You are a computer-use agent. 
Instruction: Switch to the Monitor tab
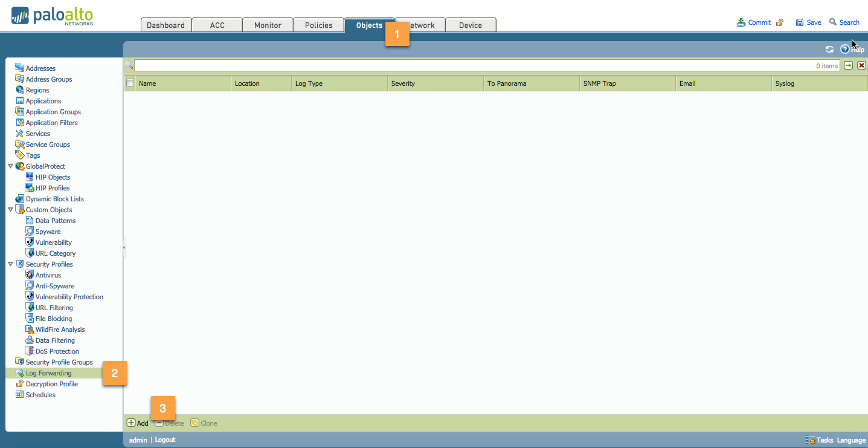pyautogui.click(x=267, y=25)
